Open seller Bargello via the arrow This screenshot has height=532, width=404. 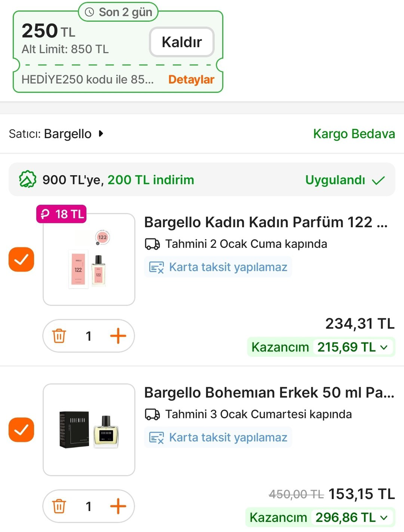tap(101, 134)
